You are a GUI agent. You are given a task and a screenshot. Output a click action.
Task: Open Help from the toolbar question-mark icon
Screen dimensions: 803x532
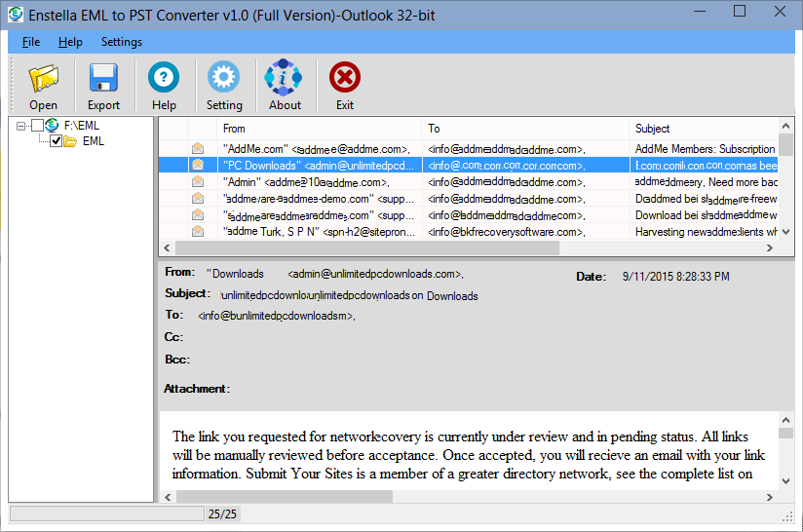[x=164, y=78]
